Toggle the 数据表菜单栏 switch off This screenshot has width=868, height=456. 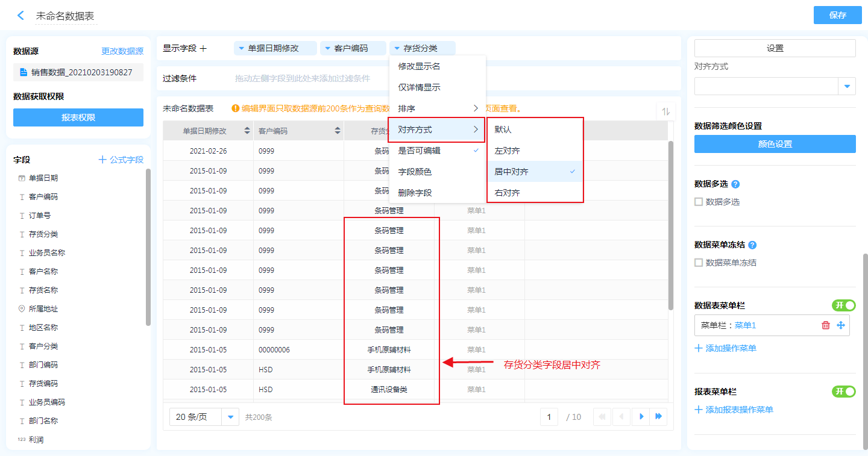point(843,305)
